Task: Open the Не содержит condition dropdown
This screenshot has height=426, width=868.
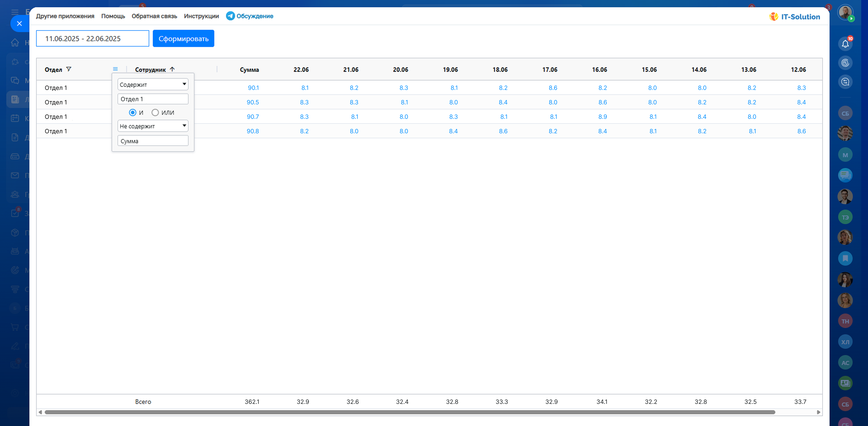Action: point(153,126)
